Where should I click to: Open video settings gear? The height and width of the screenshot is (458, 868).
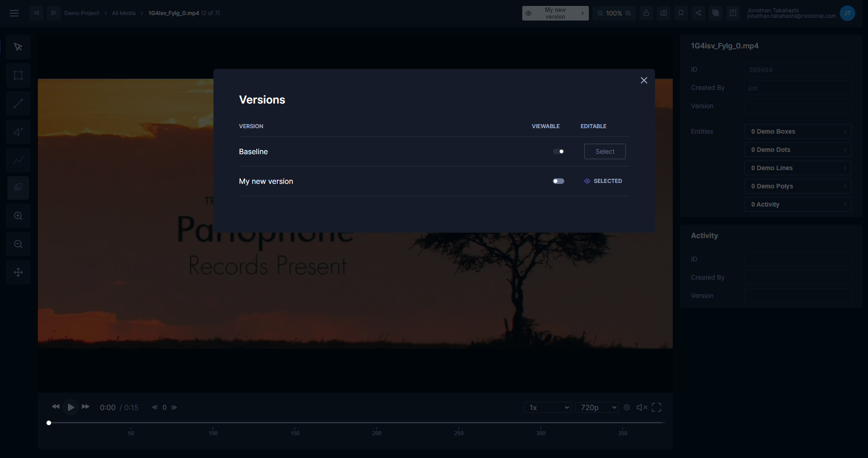tap(627, 407)
